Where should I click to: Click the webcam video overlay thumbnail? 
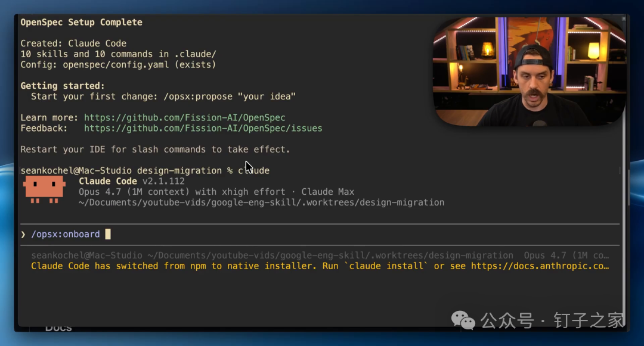530,71
